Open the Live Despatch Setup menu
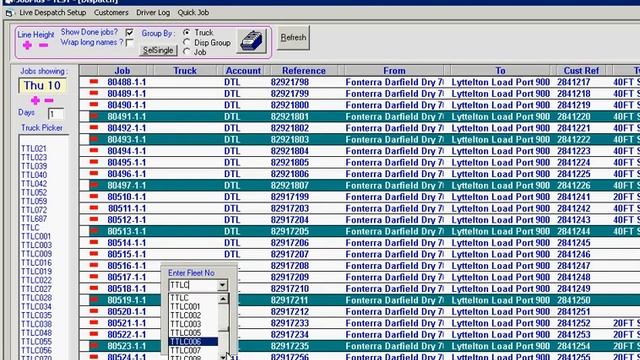This screenshot has height=360, width=640. tap(53, 13)
